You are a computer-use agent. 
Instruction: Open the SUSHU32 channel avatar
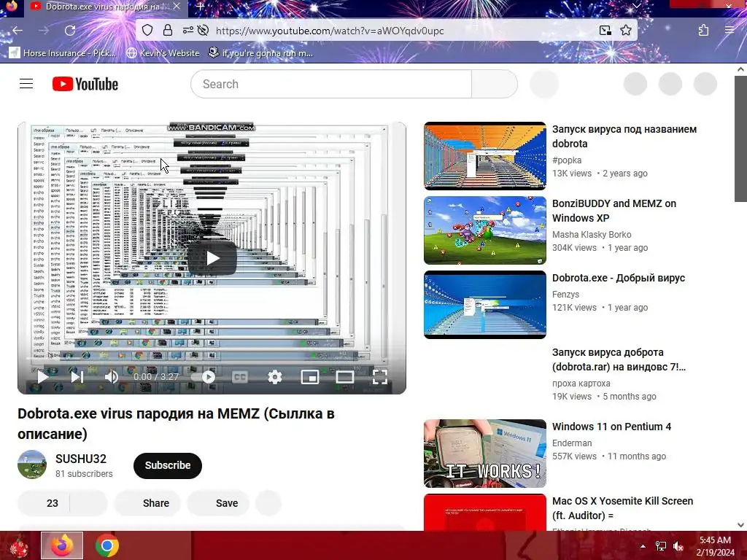click(x=32, y=464)
